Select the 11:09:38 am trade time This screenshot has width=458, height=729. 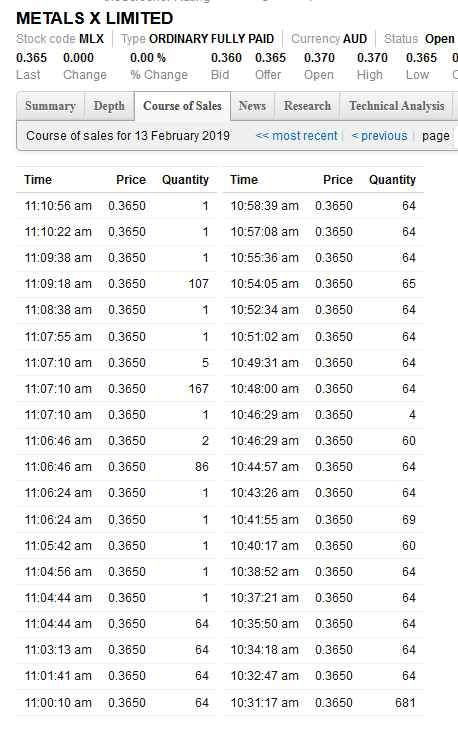58,258
